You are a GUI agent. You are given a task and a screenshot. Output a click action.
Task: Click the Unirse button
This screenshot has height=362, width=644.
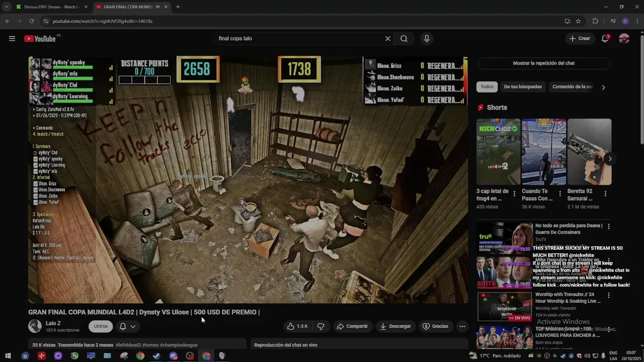101,326
